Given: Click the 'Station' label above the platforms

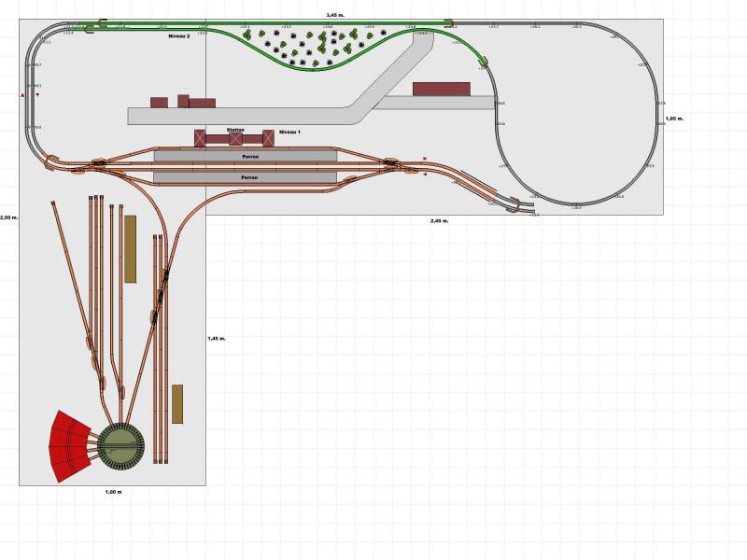Looking at the screenshot, I should [x=235, y=130].
